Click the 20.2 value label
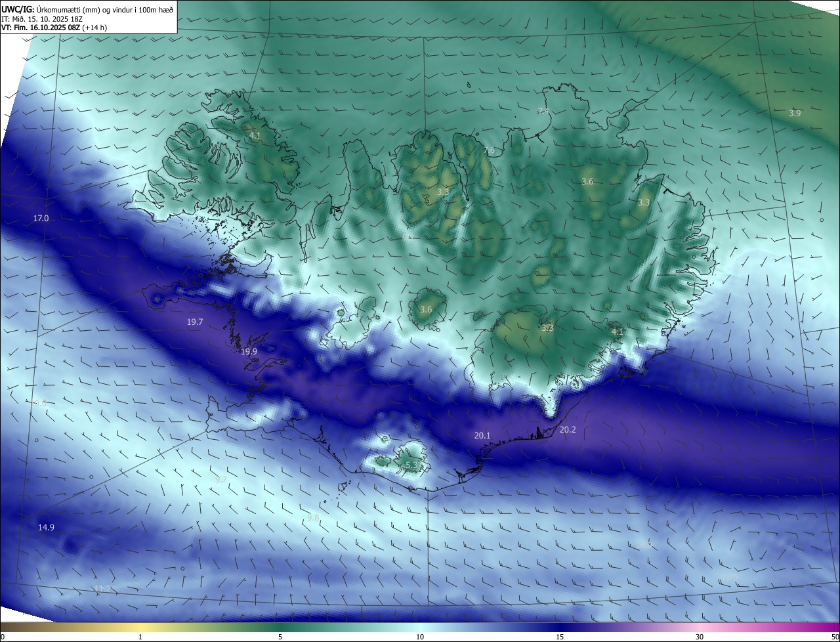The width and height of the screenshot is (840, 642). [x=568, y=429]
